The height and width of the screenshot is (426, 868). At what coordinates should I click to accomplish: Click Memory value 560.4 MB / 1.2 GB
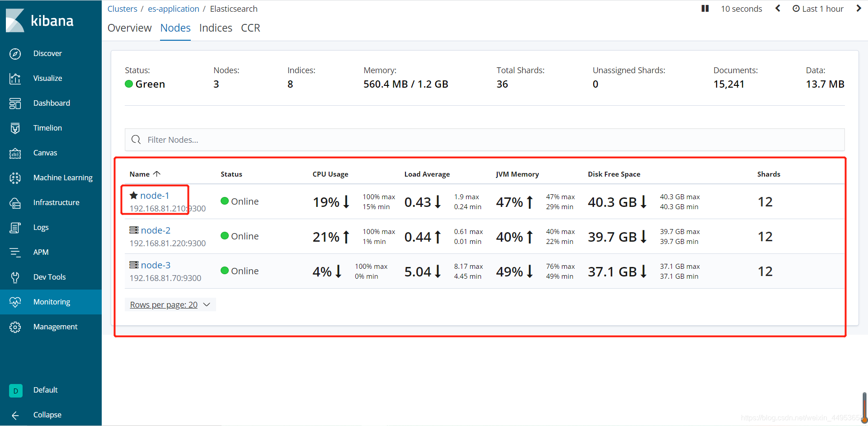[406, 84]
